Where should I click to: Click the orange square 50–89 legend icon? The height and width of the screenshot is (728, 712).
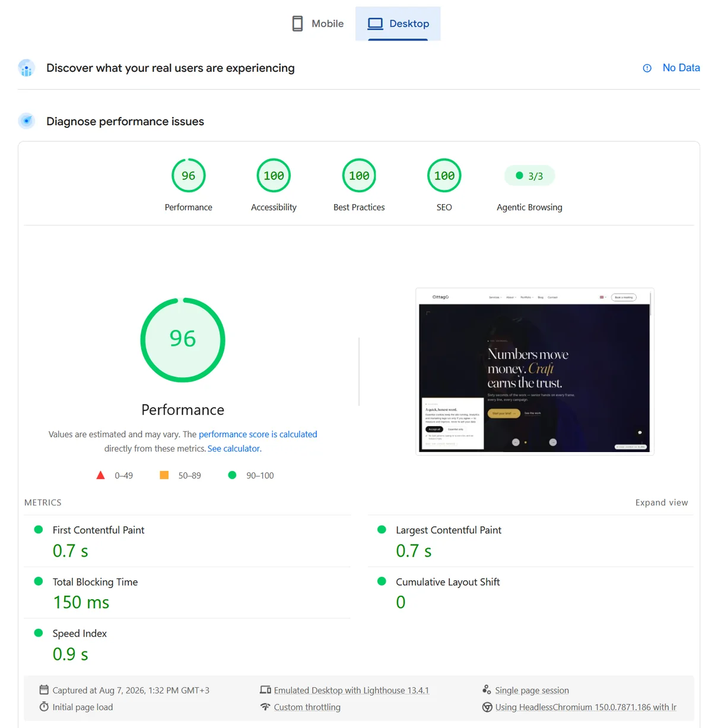pyautogui.click(x=164, y=475)
